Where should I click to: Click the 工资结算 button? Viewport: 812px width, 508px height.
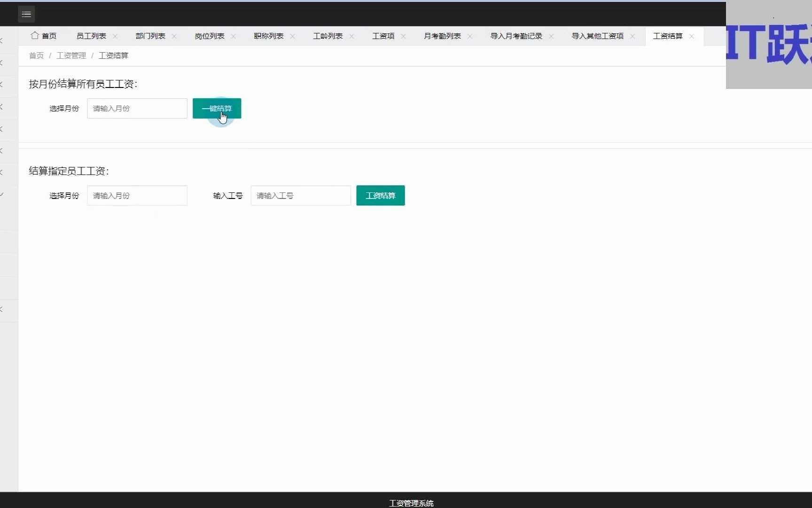coord(380,195)
